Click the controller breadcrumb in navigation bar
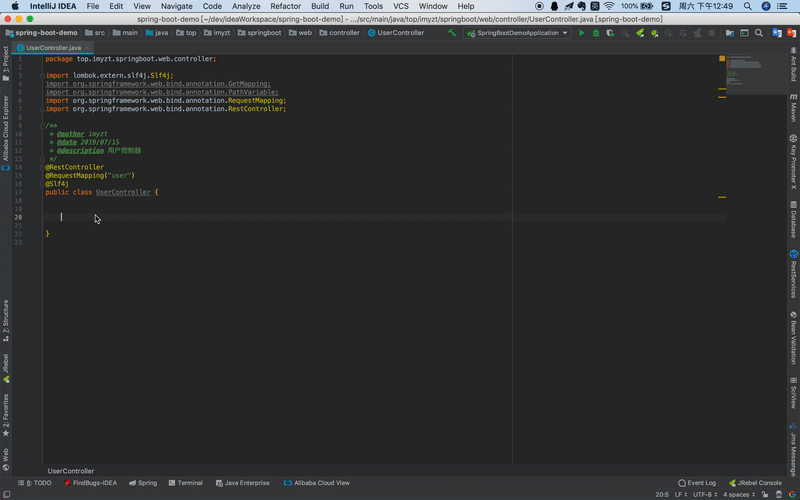The width and height of the screenshot is (800, 500). coord(344,33)
